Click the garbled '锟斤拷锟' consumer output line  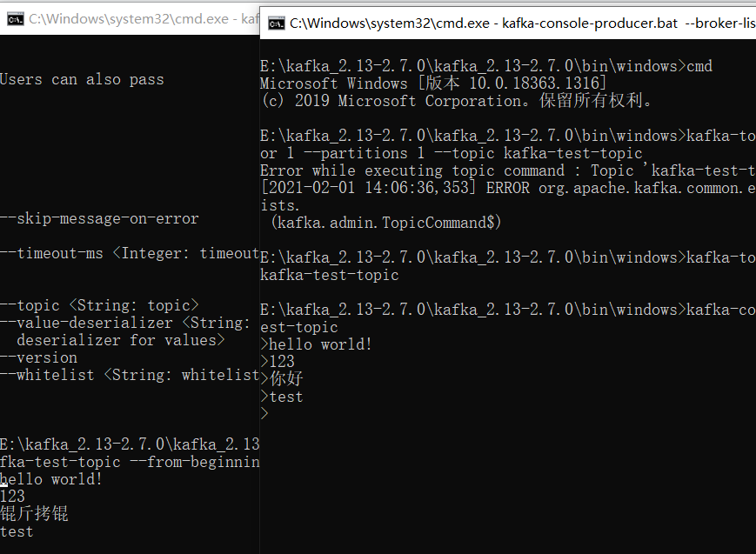pyautogui.click(x=34, y=514)
